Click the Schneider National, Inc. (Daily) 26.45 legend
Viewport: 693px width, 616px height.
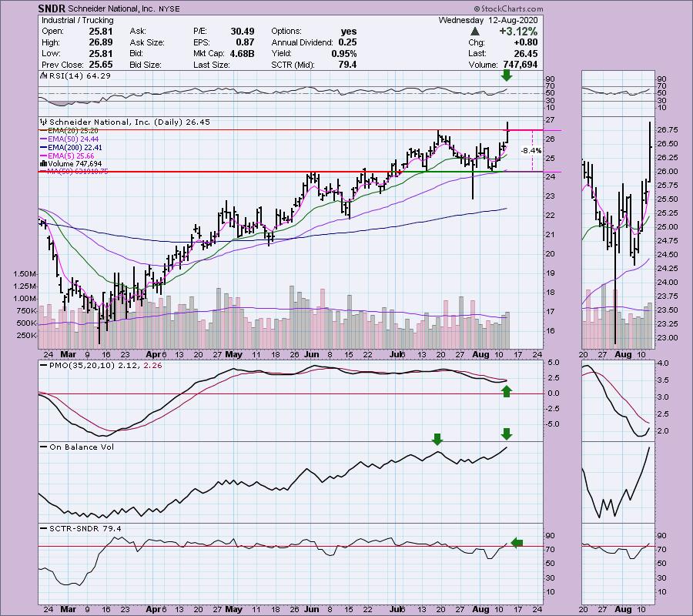129,122
